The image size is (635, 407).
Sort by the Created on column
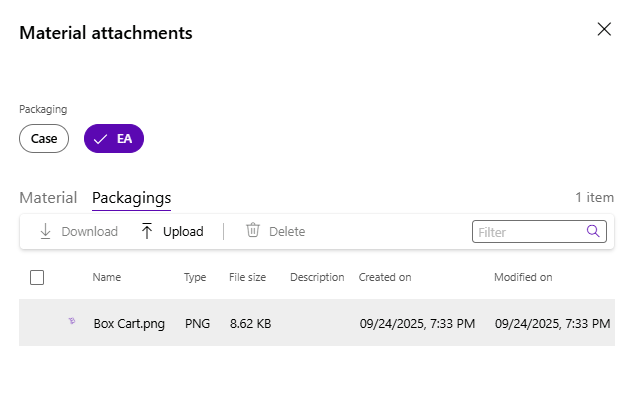click(385, 277)
